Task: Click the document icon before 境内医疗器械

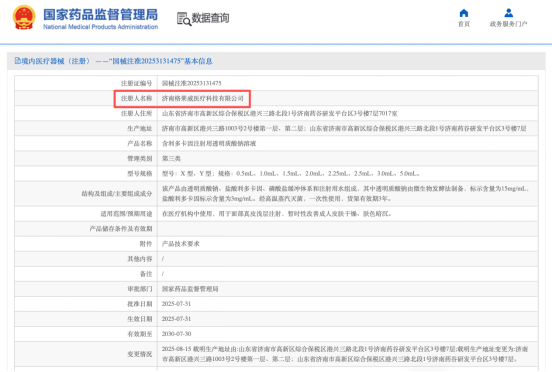Action: [x=17, y=61]
